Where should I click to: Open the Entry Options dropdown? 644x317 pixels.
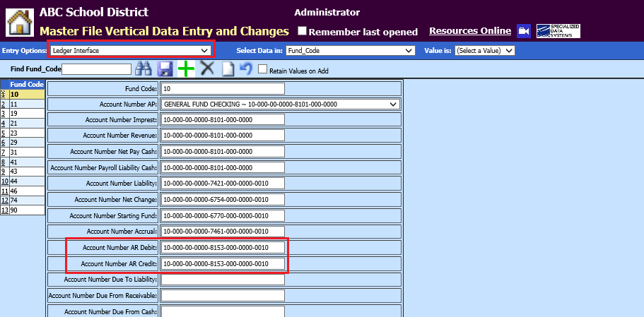130,50
